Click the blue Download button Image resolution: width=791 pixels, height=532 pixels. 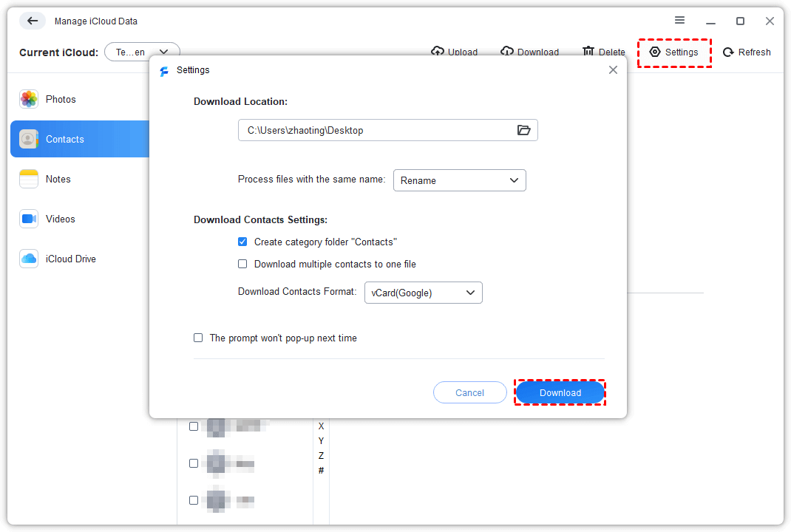coord(560,393)
